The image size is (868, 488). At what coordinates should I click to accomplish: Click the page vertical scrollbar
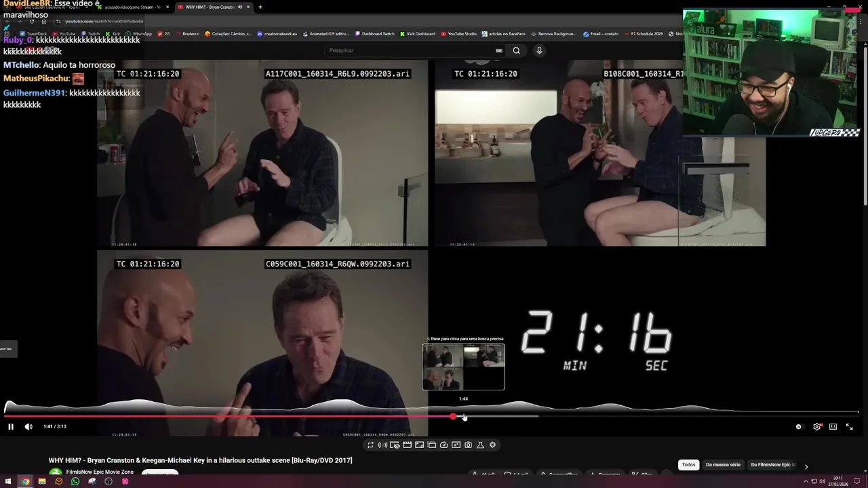point(865,125)
